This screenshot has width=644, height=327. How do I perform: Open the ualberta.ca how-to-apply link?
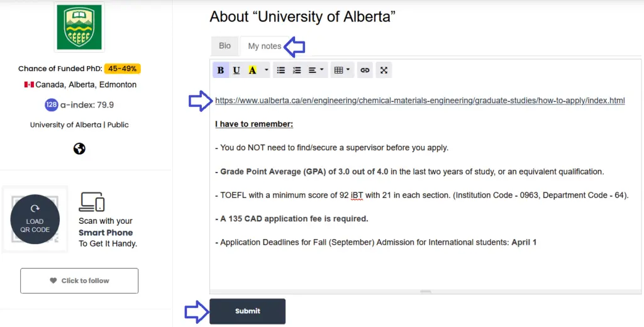click(419, 101)
